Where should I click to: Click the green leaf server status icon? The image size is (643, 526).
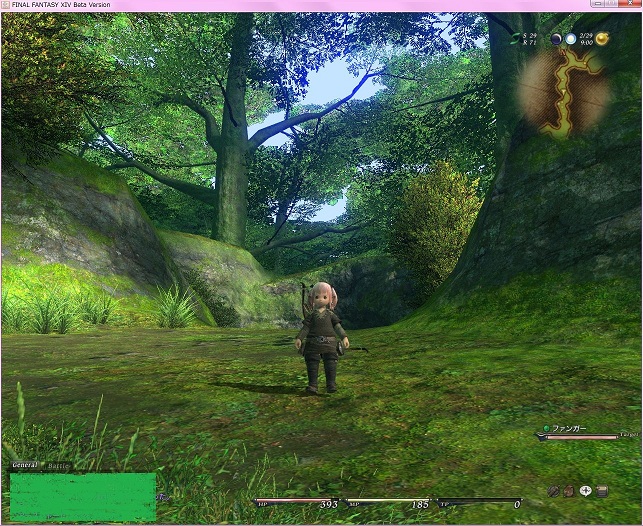(515, 39)
